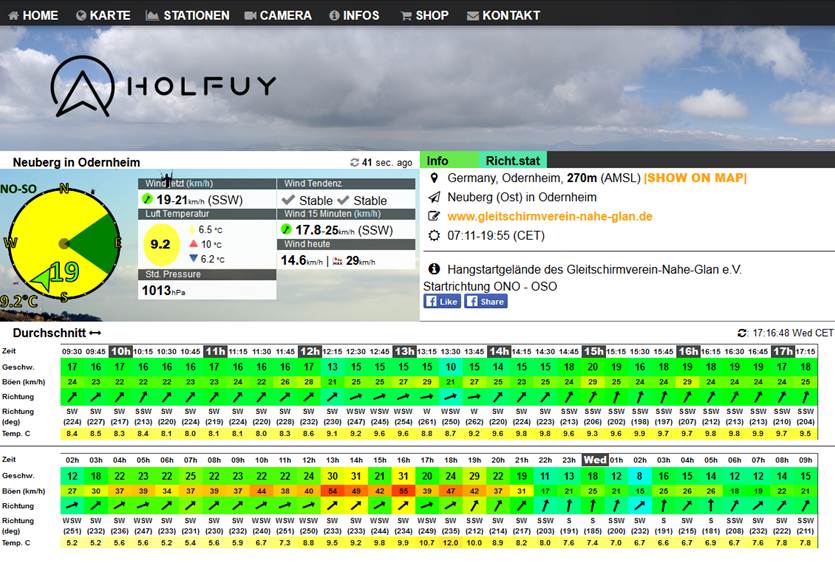Click the 12.0 temperature cell at 18h
Screen dimensions: 835x564
[451, 543]
